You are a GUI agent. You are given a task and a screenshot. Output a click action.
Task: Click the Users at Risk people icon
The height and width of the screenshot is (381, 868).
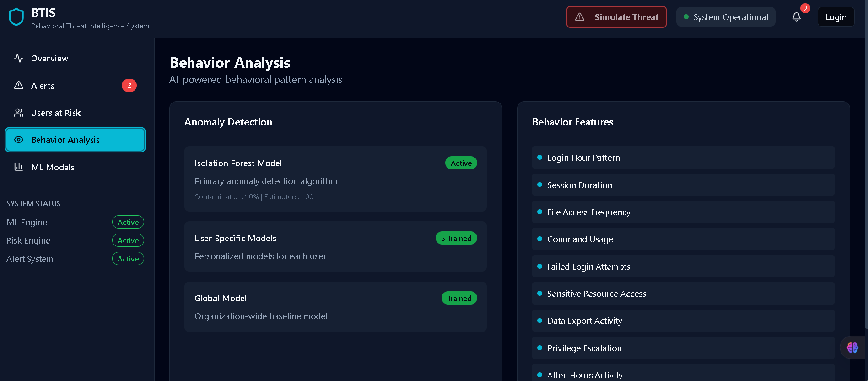19,113
